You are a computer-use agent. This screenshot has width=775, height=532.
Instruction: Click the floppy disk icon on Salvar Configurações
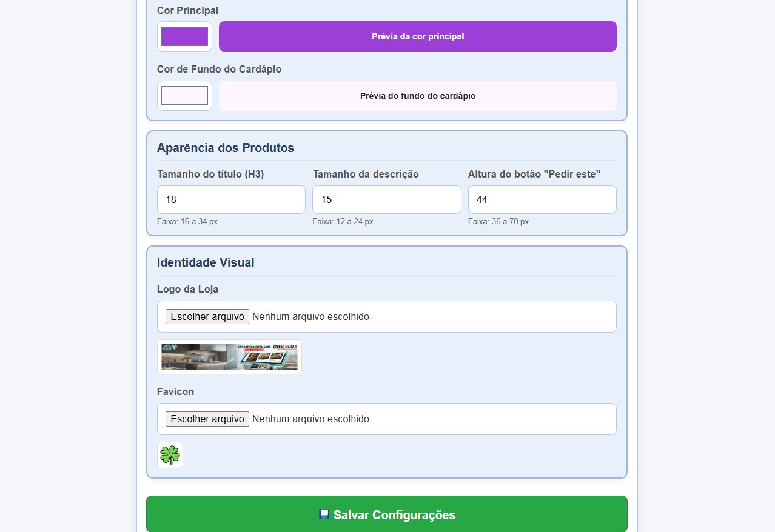pos(324,514)
